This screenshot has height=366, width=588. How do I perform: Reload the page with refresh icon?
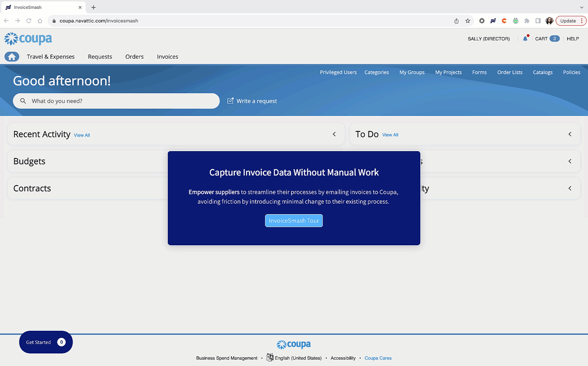tap(29, 21)
